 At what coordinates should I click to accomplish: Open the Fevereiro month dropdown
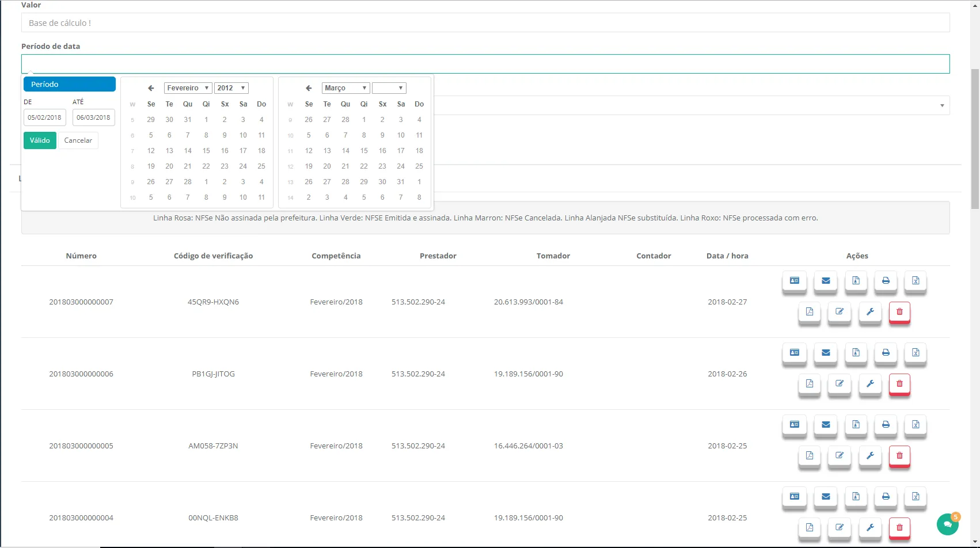point(188,88)
